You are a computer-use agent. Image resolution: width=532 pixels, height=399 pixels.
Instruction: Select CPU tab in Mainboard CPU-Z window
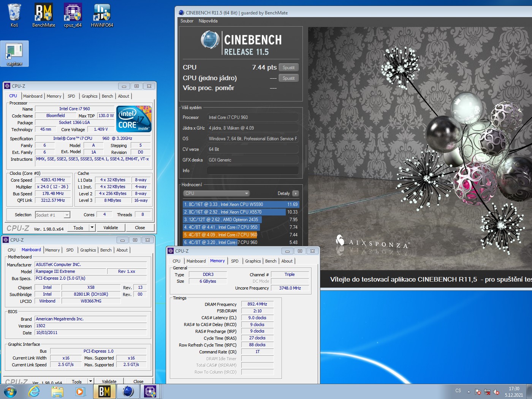12,250
